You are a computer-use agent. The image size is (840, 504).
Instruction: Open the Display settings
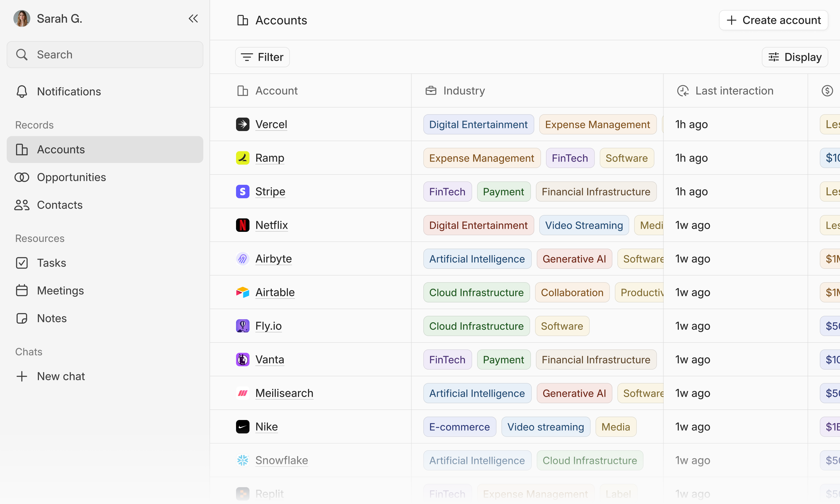(795, 57)
